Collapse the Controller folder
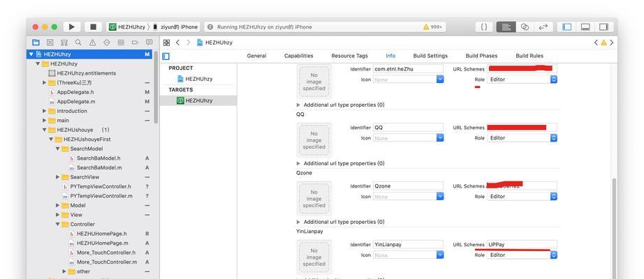This screenshot has width=644, height=279. pyautogui.click(x=58, y=224)
